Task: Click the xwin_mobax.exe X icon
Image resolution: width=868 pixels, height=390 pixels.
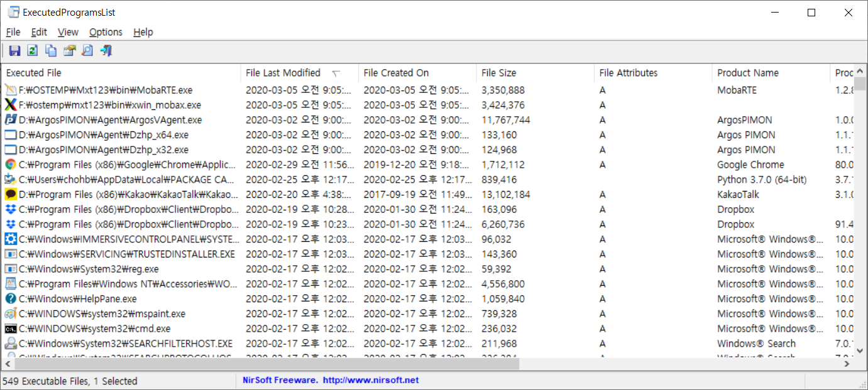Action: [11, 105]
